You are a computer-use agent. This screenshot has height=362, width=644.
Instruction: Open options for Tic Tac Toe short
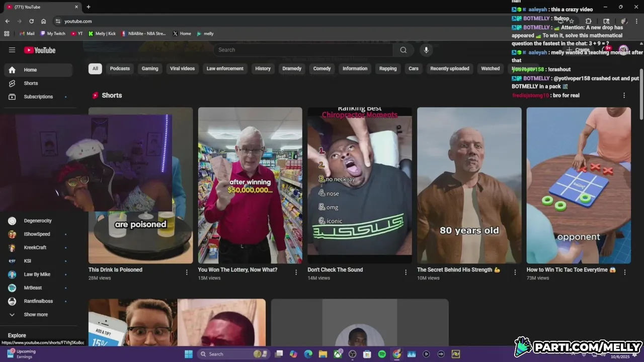pyautogui.click(x=624, y=272)
